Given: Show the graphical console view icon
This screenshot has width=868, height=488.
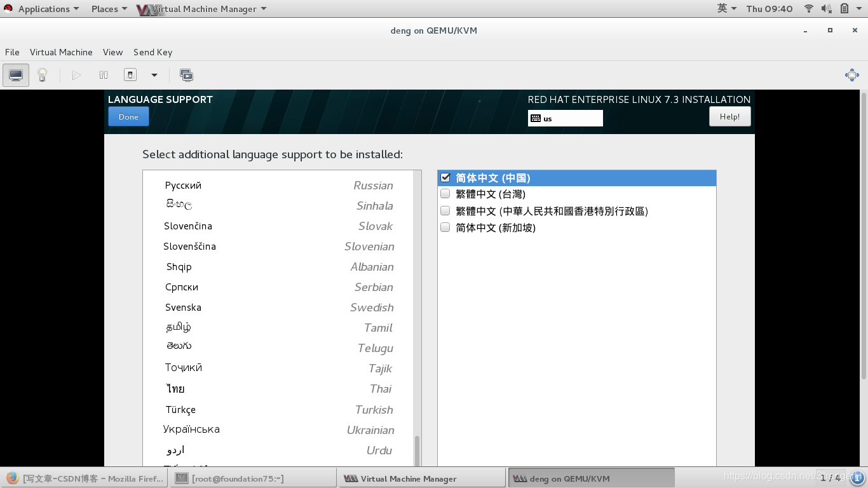Looking at the screenshot, I should [16, 75].
